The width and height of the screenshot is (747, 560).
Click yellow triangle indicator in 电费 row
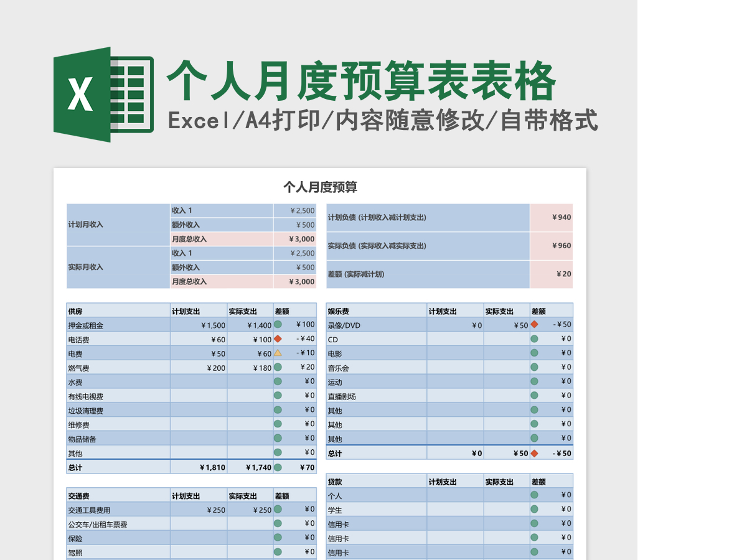(x=278, y=353)
